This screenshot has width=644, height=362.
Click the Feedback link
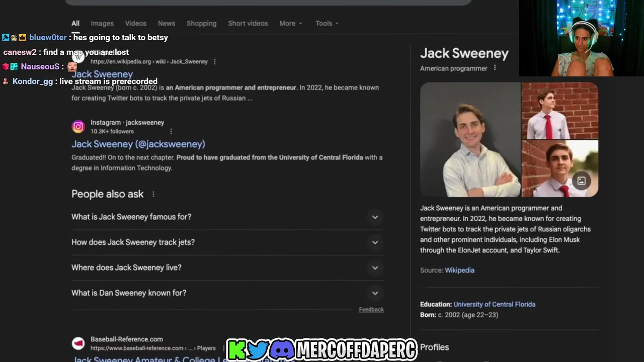coord(371,310)
